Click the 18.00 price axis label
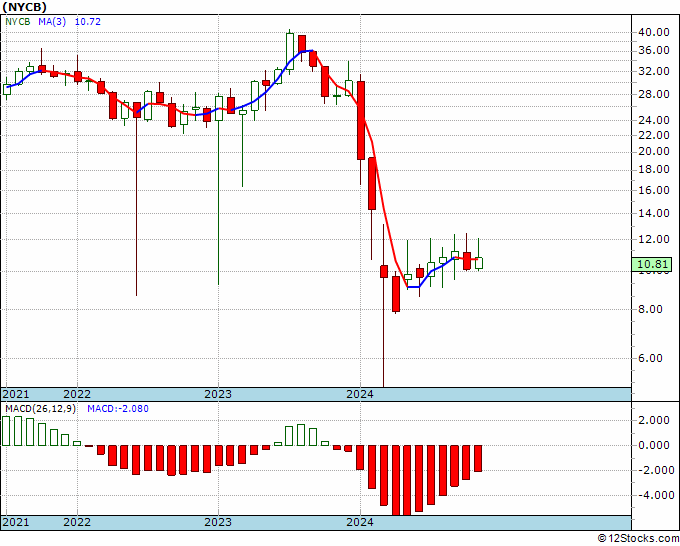The image size is (680, 546). coord(653,170)
